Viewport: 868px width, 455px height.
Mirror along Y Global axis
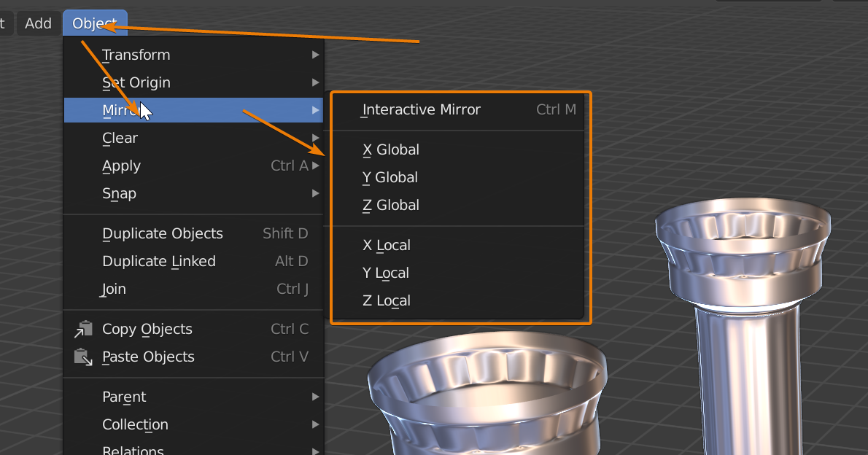390,178
